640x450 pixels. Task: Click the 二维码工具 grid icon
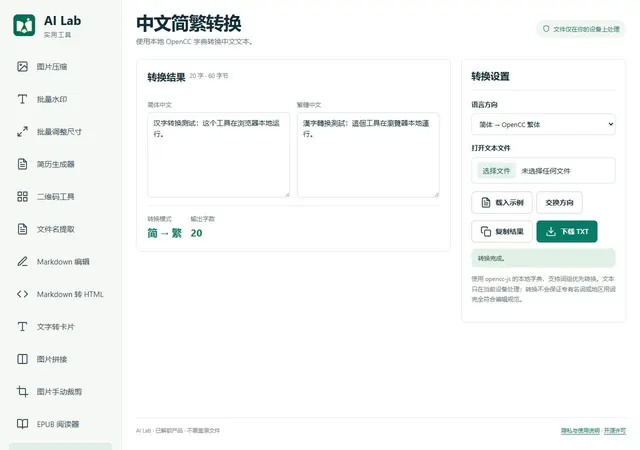tap(22, 196)
